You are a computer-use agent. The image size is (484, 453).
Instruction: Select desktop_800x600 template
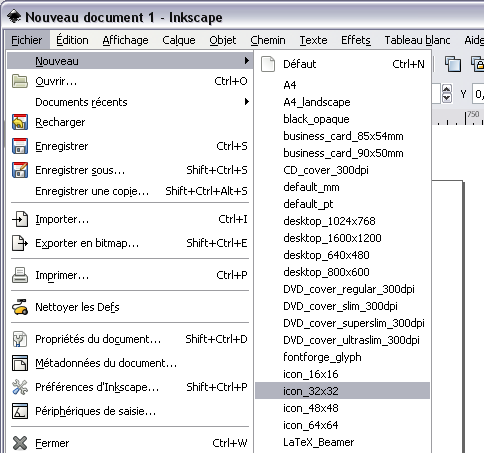pos(342,272)
